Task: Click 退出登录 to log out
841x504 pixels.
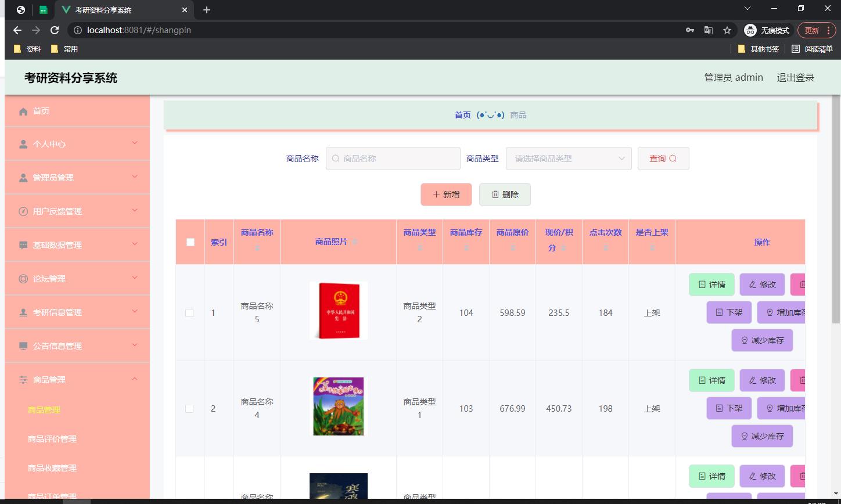Action: tap(796, 78)
